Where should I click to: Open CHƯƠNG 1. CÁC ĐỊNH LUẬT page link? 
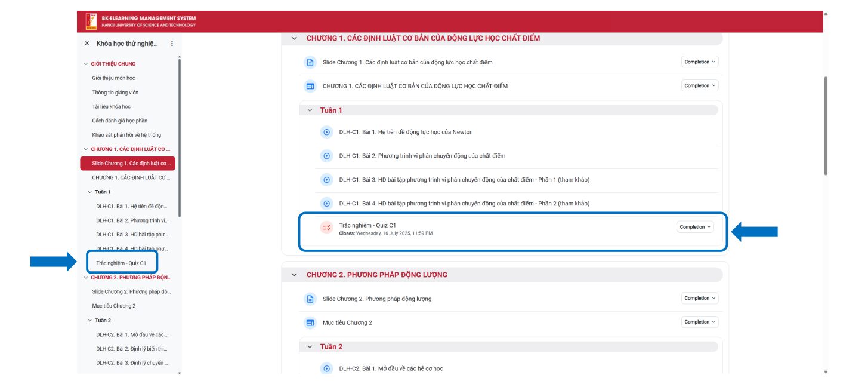coord(415,86)
